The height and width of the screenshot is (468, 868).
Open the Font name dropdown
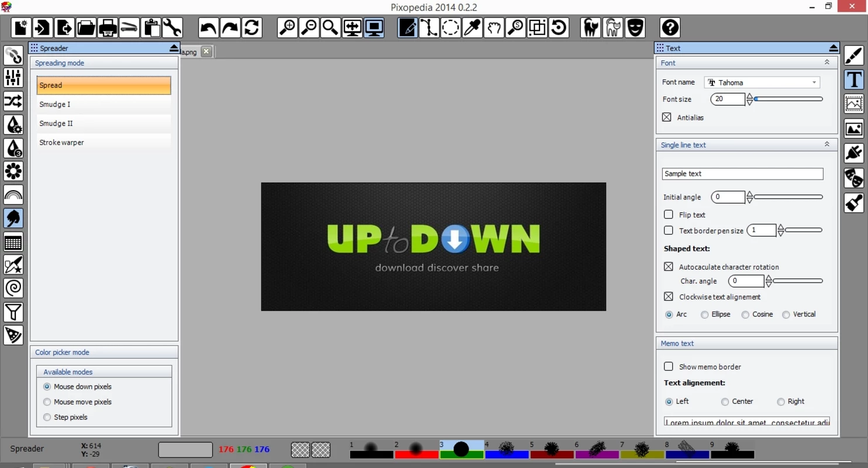coord(762,82)
